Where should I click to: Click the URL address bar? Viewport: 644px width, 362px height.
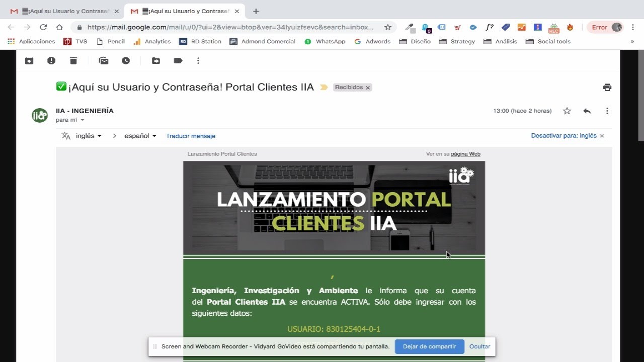pyautogui.click(x=230, y=27)
